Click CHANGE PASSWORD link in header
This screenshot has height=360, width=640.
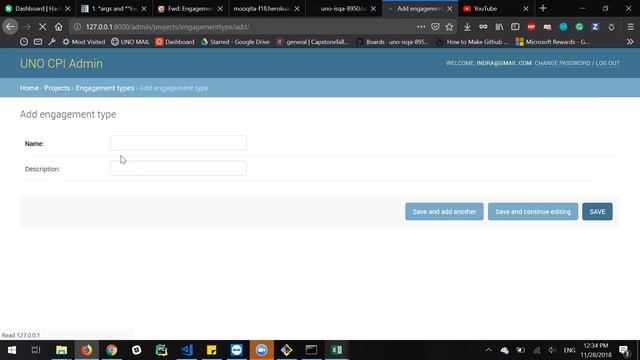pyautogui.click(x=562, y=63)
